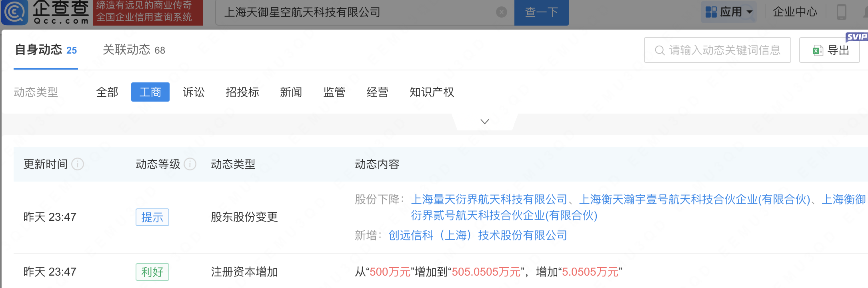Filter by 知识产权 type

[432, 92]
